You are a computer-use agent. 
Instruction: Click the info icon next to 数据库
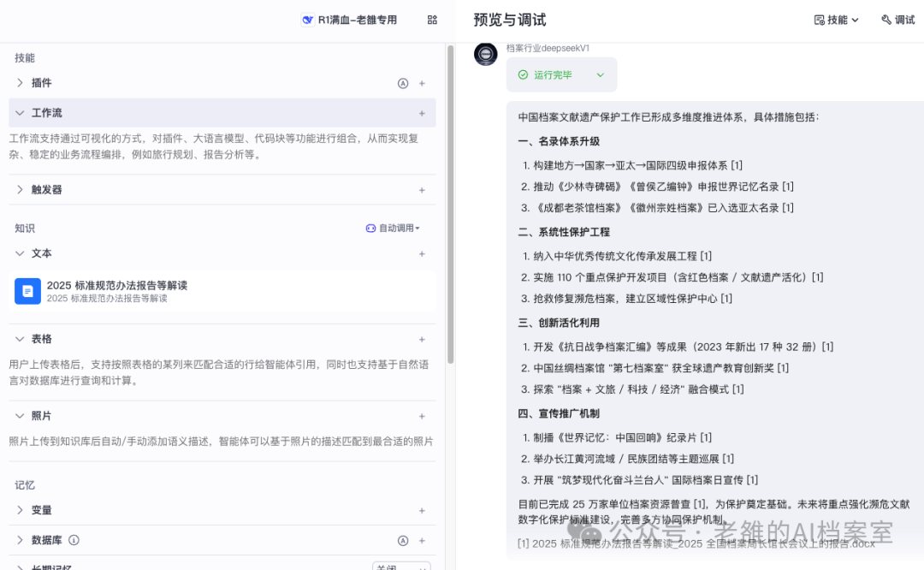(x=74, y=540)
